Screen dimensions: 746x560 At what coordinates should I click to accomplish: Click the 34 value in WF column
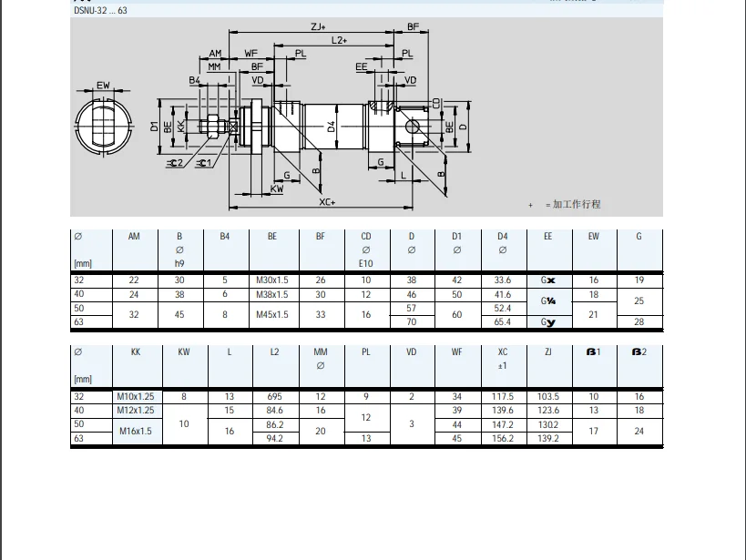pyautogui.click(x=456, y=396)
